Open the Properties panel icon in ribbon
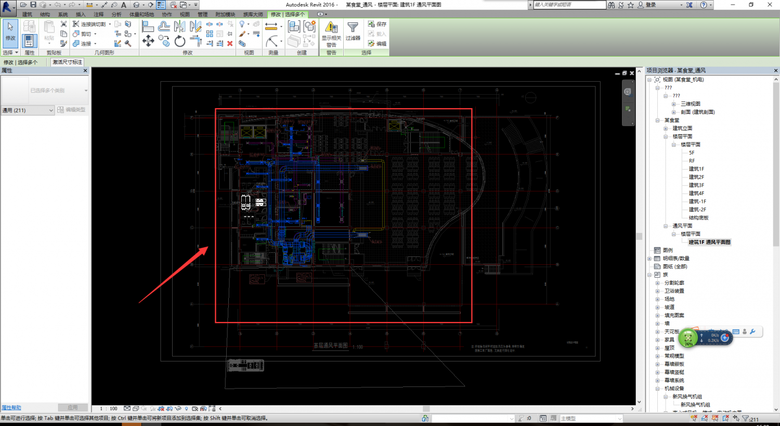Screen dimensions: 780x426 pos(29,41)
